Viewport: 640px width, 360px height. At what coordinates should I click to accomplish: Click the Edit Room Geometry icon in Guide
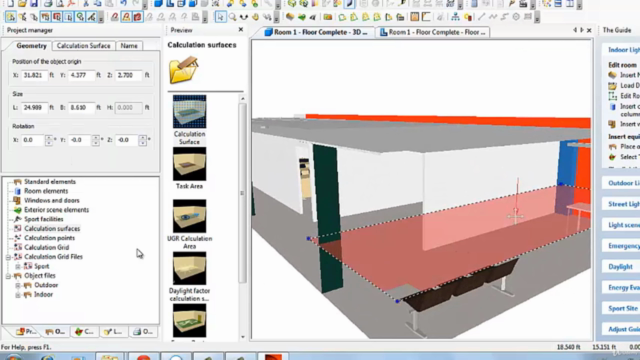[x=612, y=96]
